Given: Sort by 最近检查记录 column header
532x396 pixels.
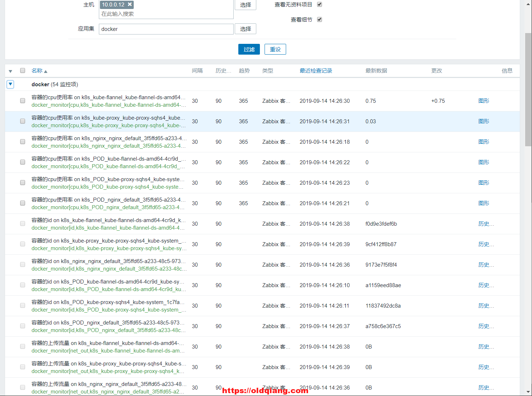Looking at the screenshot, I should click(x=316, y=71).
